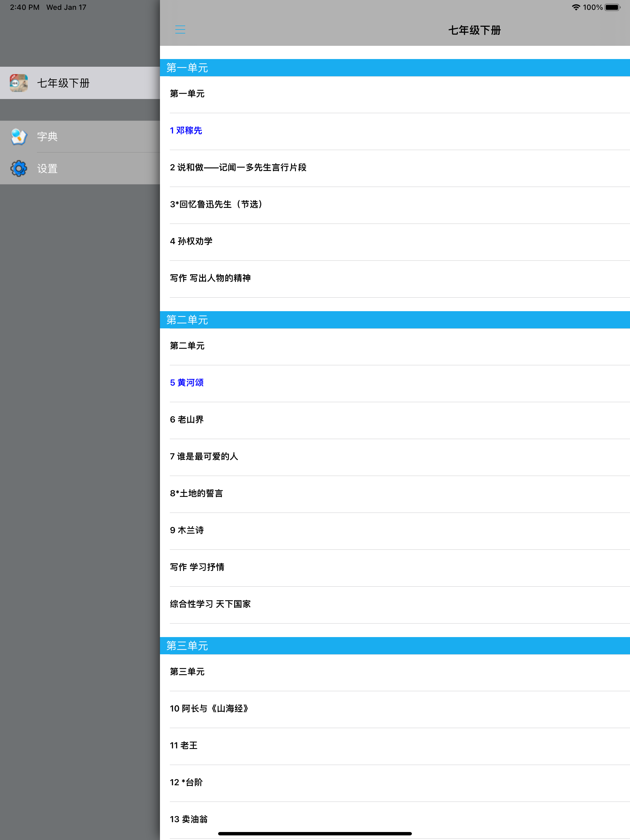Click the 七年级下册 textbook icon in sidebar

coord(19,83)
